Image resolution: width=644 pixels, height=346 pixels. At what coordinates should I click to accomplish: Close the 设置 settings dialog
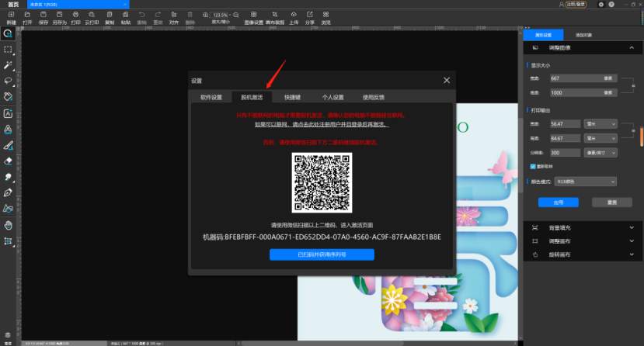447,81
